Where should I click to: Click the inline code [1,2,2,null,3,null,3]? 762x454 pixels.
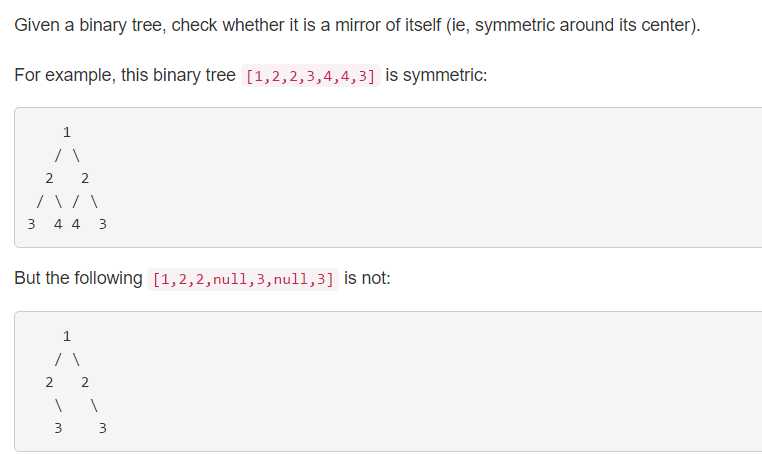(243, 279)
